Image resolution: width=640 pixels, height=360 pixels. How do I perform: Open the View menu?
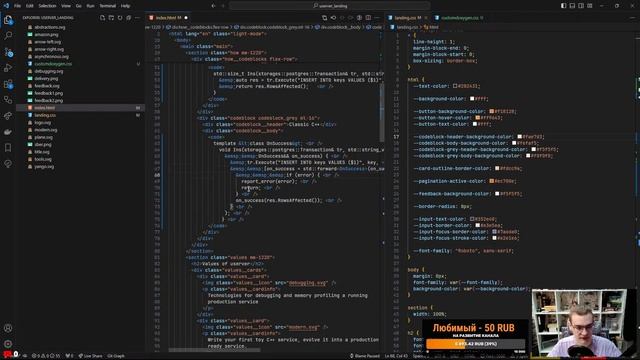click(x=66, y=6)
